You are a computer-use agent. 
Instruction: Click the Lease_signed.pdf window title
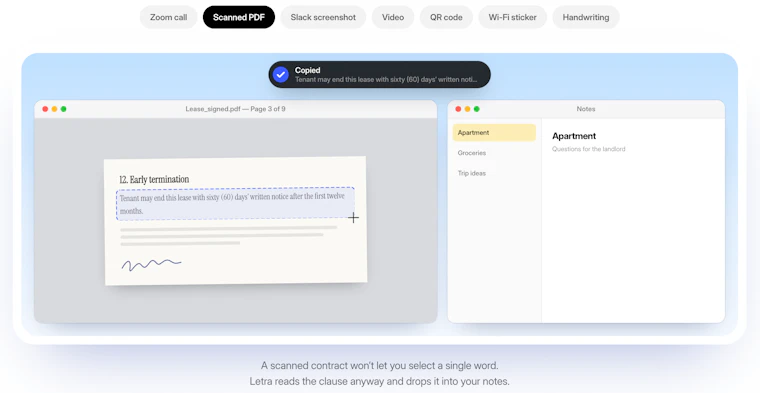(235, 109)
